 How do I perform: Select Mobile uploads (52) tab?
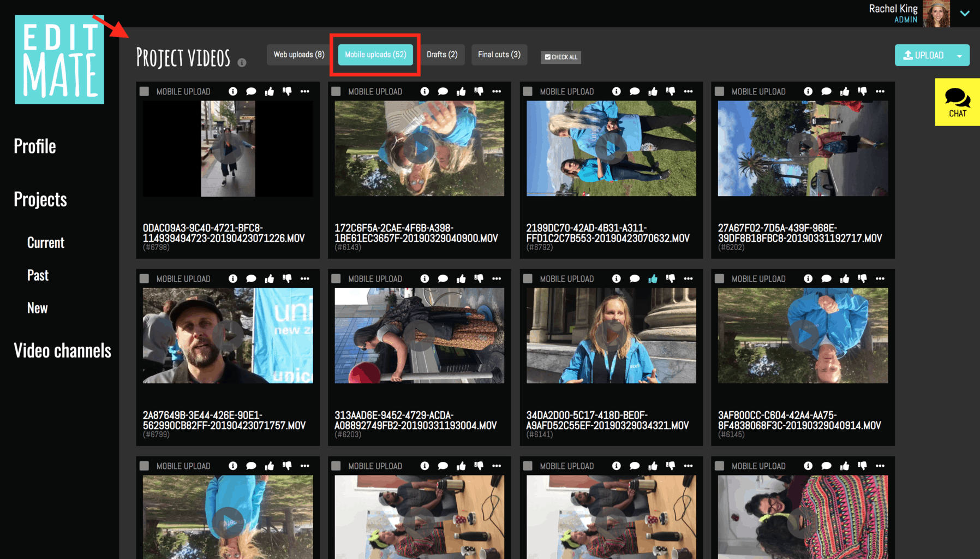(x=375, y=55)
